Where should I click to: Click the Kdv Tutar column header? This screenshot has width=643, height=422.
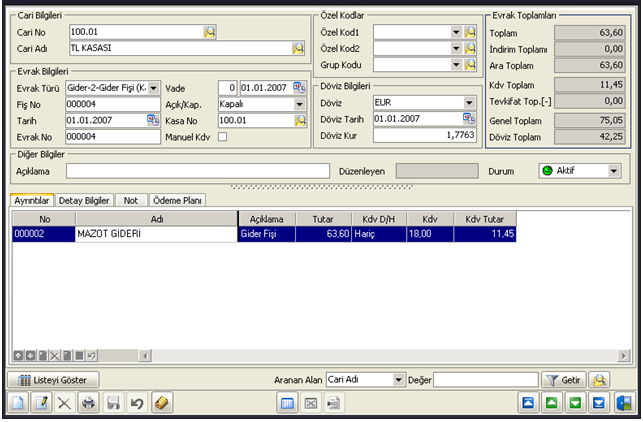485,219
